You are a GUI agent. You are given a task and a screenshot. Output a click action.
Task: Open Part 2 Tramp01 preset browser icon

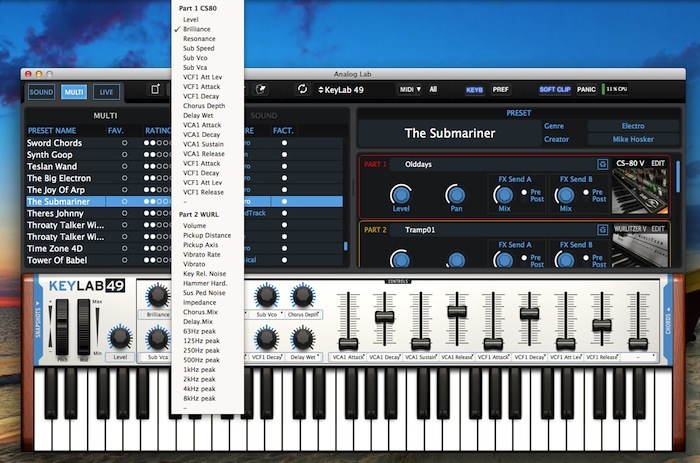[x=602, y=230]
